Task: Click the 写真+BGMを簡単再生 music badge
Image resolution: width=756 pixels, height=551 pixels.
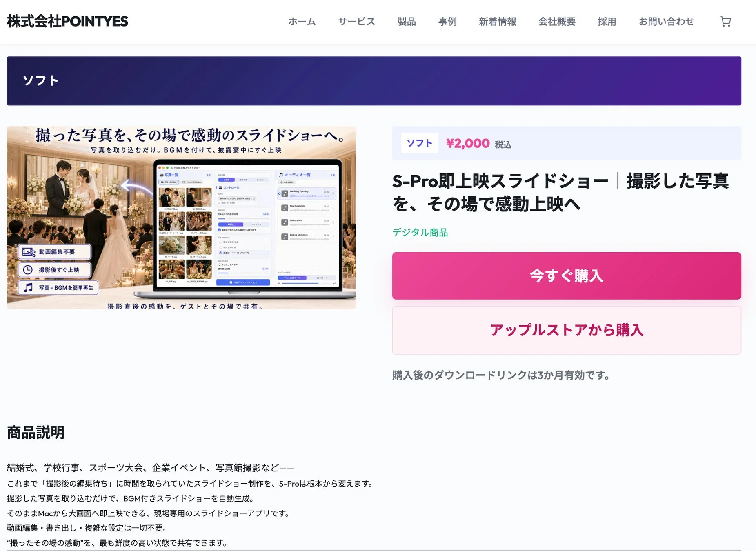Action: pos(58,288)
